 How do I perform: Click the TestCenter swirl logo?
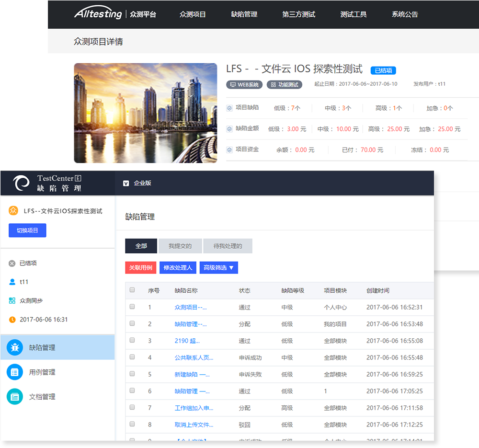21,184
